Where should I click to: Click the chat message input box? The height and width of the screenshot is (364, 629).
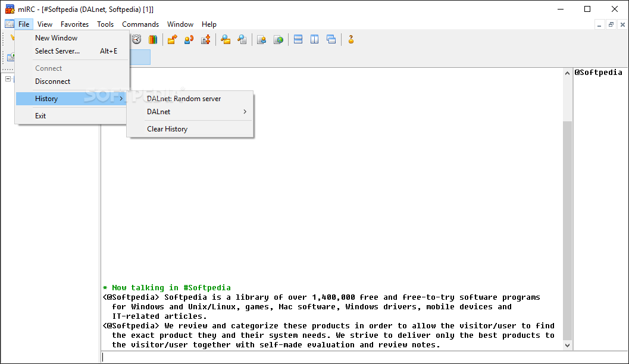pyautogui.click(x=364, y=357)
